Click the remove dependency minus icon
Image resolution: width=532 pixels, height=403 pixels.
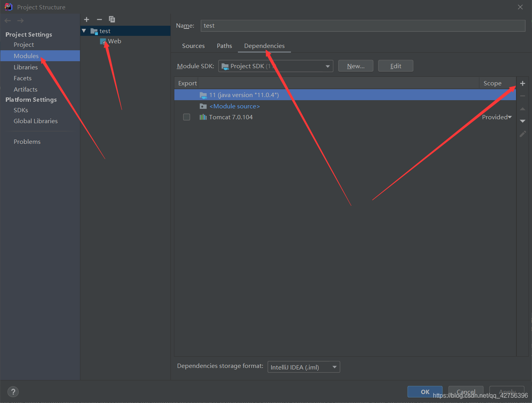523,96
